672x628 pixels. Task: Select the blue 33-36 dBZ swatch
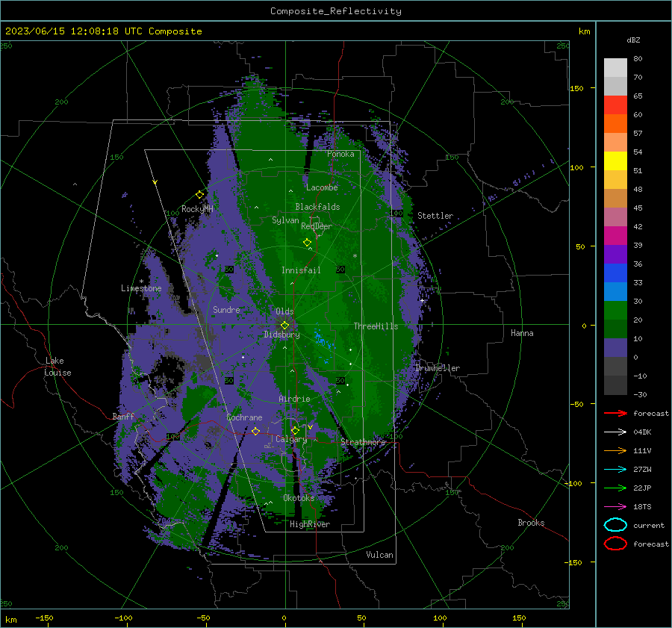coord(615,273)
